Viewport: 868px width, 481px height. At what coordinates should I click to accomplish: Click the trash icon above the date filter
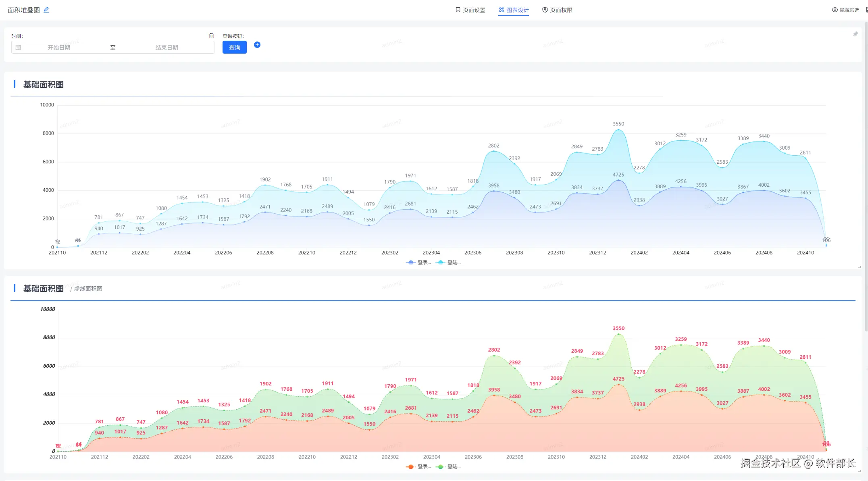pos(211,36)
